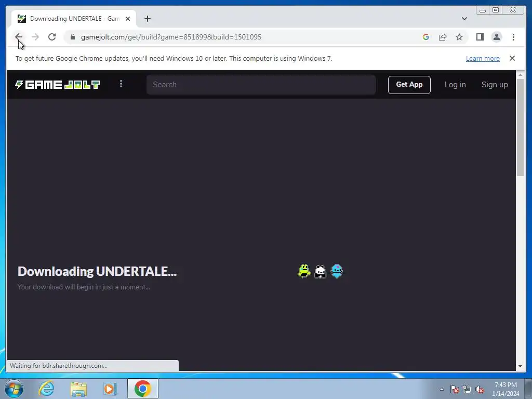Open Chrome side panel
Image resolution: width=532 pixels, height=399 pixels.
click(480, 37)
